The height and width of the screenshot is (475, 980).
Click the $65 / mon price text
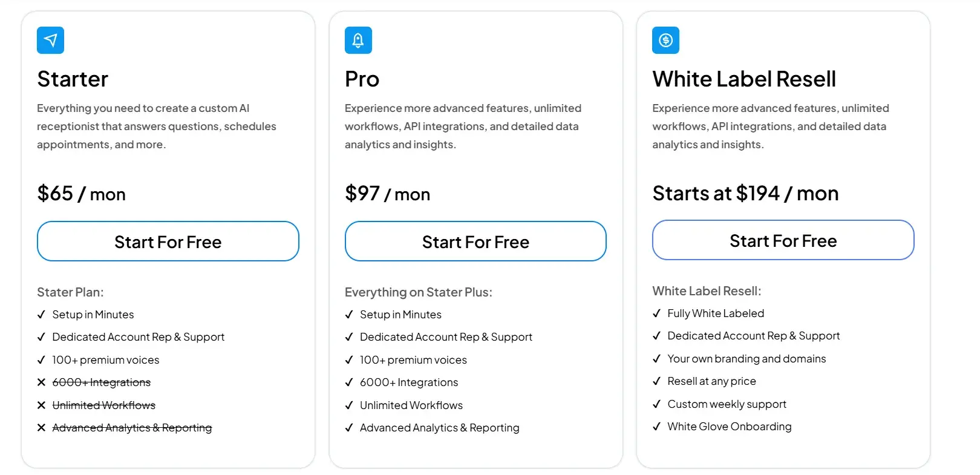pos(81,194)
